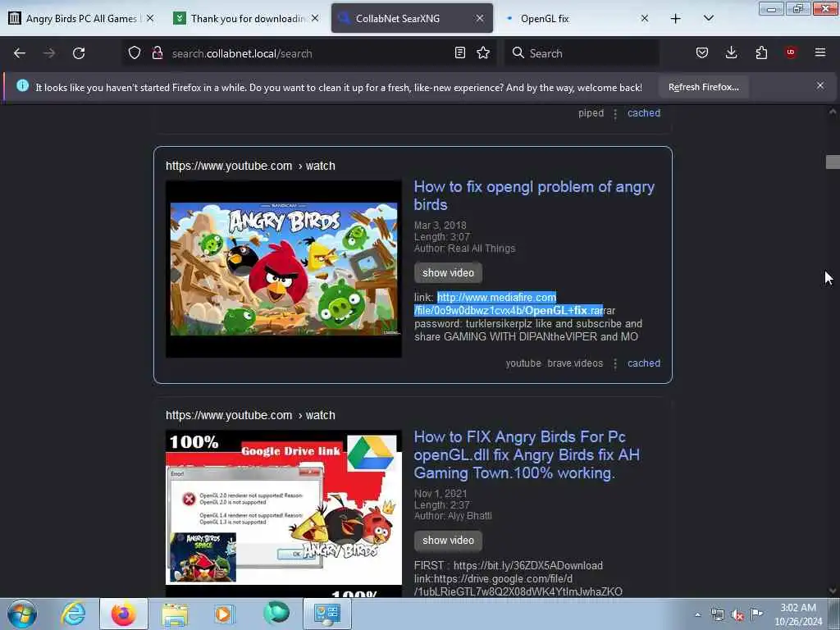Open cached link of top result

pos(643,113)
